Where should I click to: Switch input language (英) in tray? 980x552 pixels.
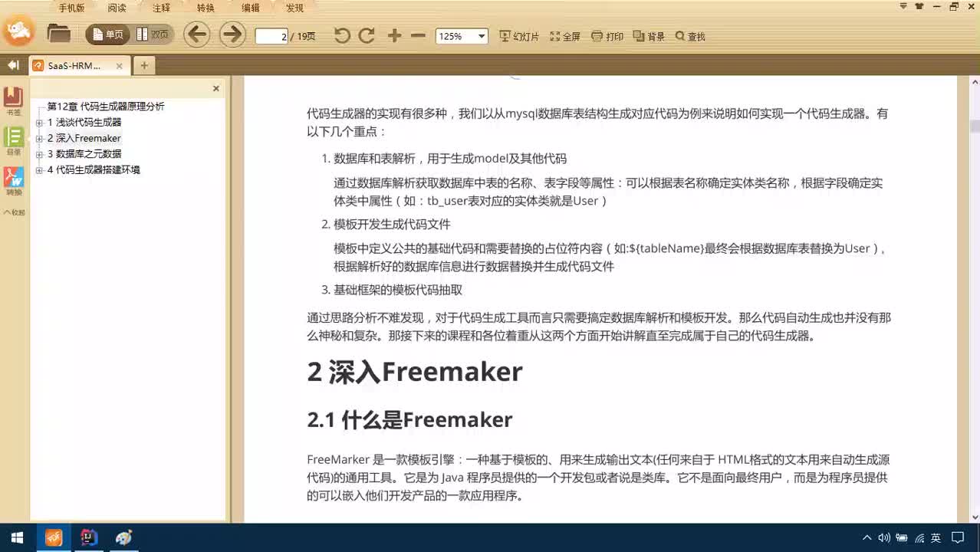tap(936, 538)
